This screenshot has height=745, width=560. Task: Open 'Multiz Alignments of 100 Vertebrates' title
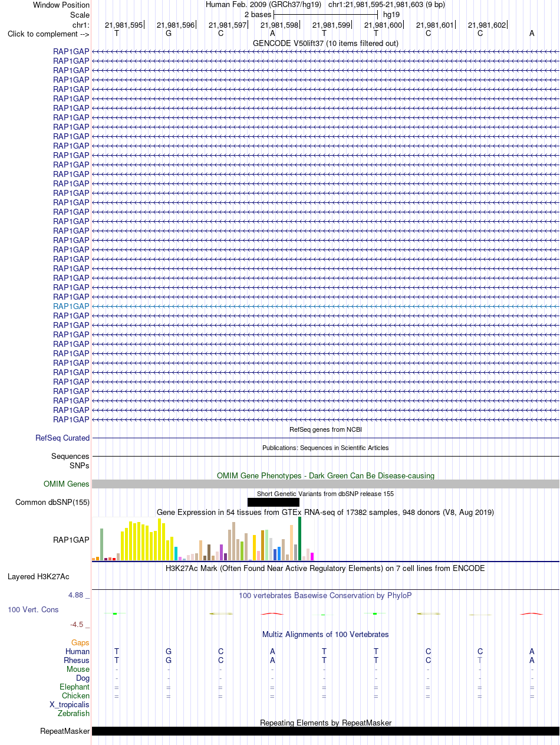(x=325, y=635)
